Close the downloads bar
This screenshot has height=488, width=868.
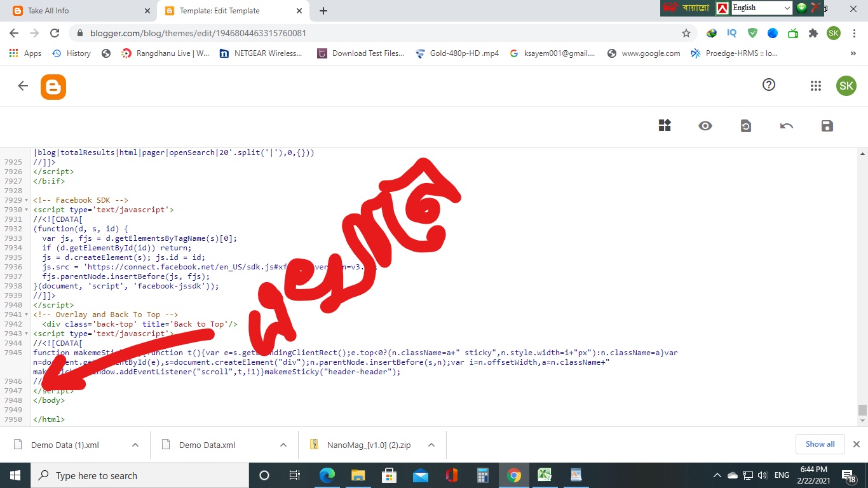coord(856,444)
